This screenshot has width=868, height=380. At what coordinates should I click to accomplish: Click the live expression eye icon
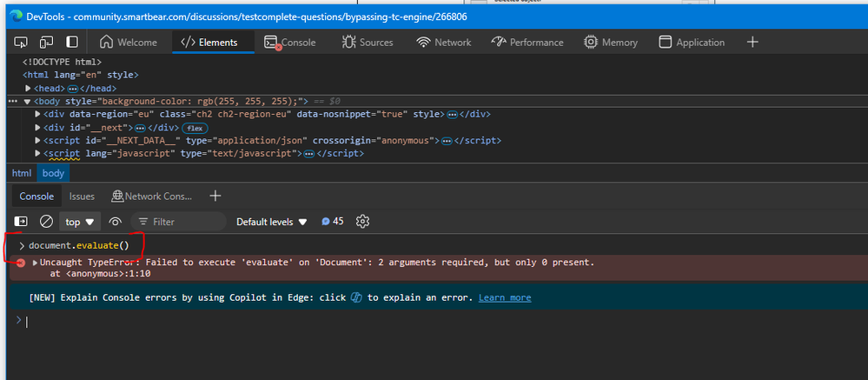click(x=115, y=222)
